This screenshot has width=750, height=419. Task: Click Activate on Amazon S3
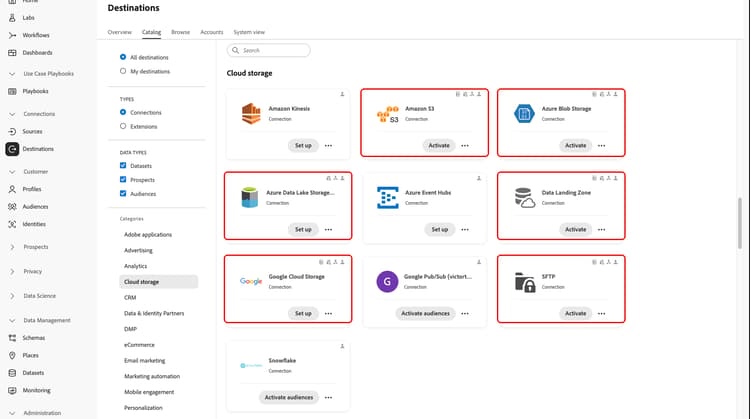439,145
